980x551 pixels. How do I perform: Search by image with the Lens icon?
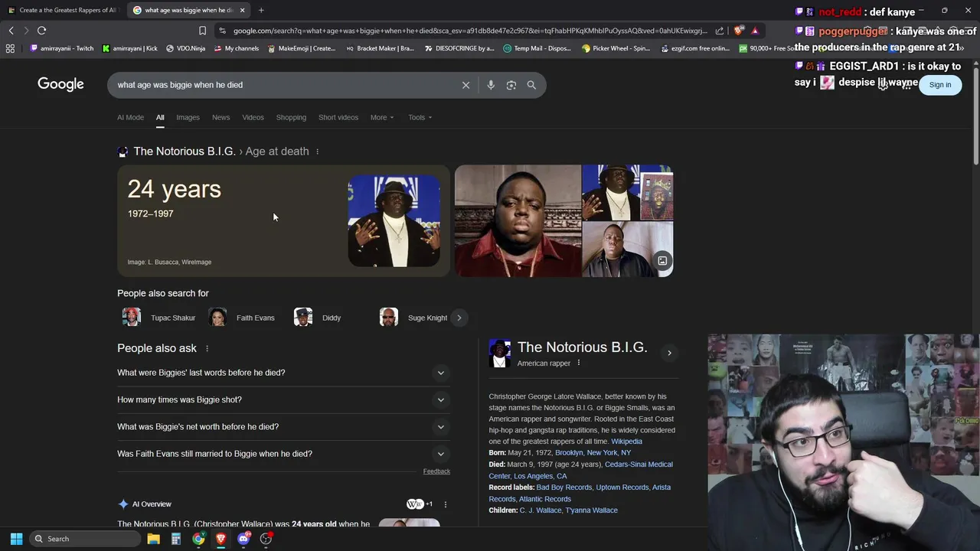point(511,85)
